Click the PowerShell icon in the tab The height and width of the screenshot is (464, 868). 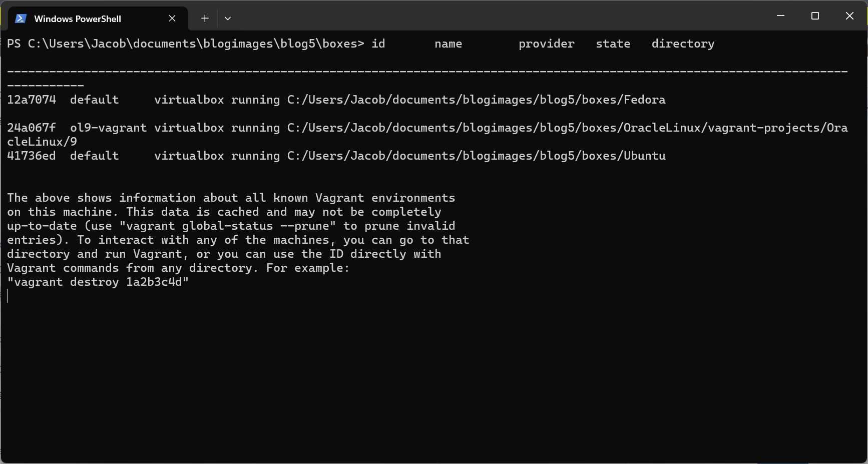click(21, 19)
